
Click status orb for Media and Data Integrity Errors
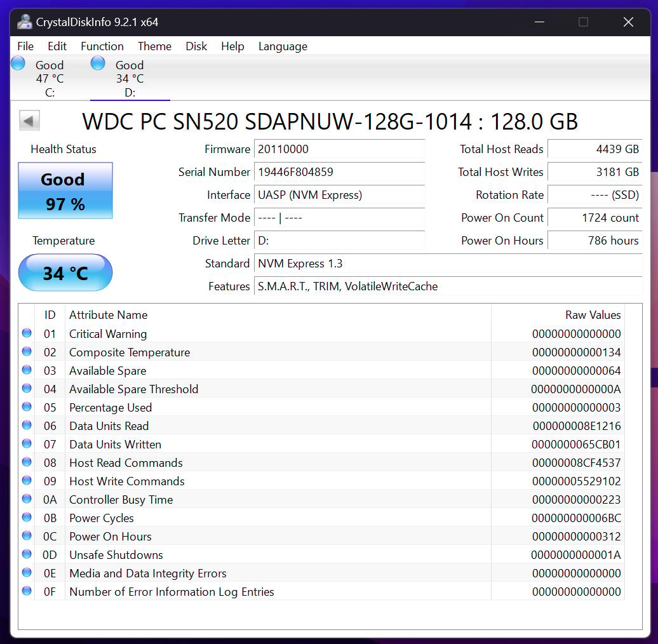[x=27, y=573]
